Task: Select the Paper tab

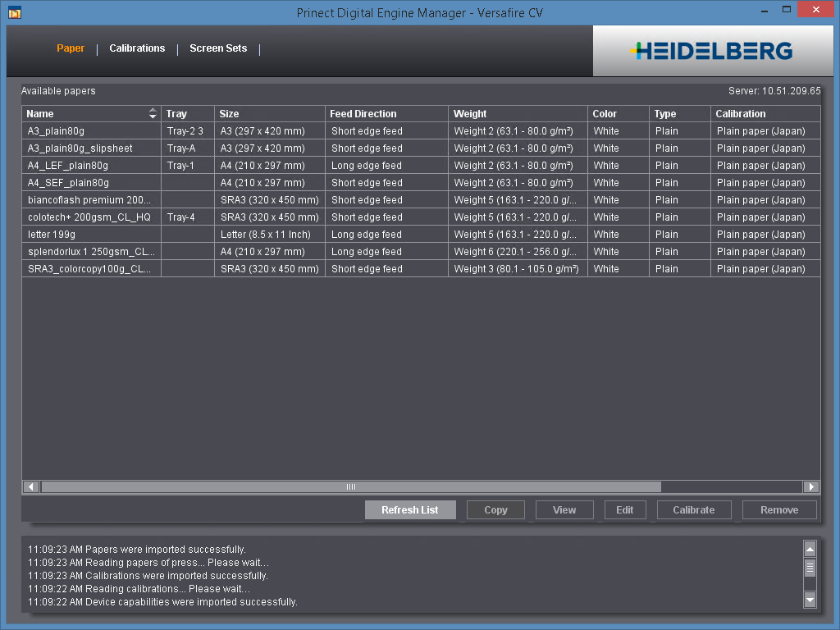Action: [x=71, y=48]
